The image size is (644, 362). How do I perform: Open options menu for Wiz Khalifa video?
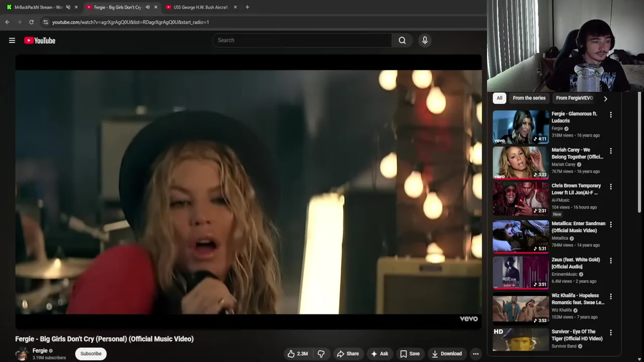pos(611,297)
